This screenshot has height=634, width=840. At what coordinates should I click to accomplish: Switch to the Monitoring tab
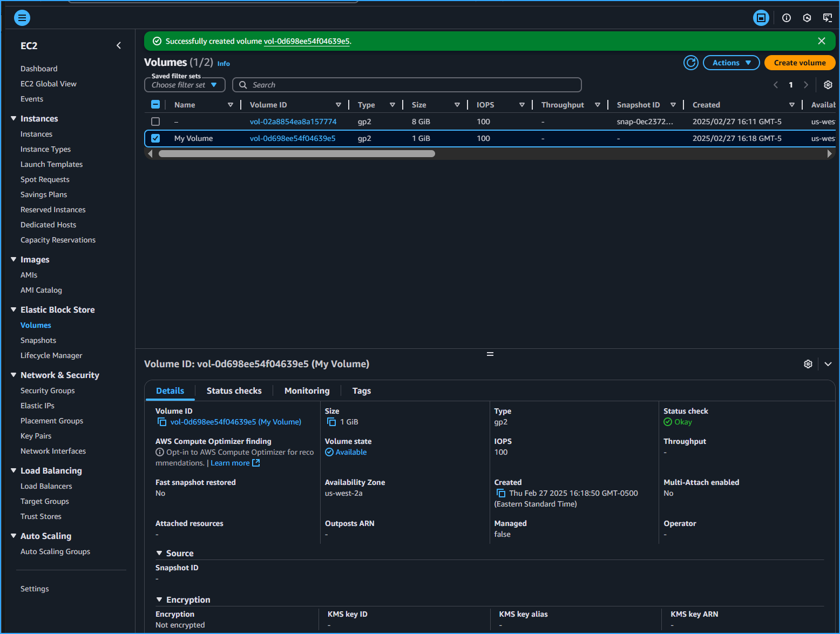[x=307, y=390]
